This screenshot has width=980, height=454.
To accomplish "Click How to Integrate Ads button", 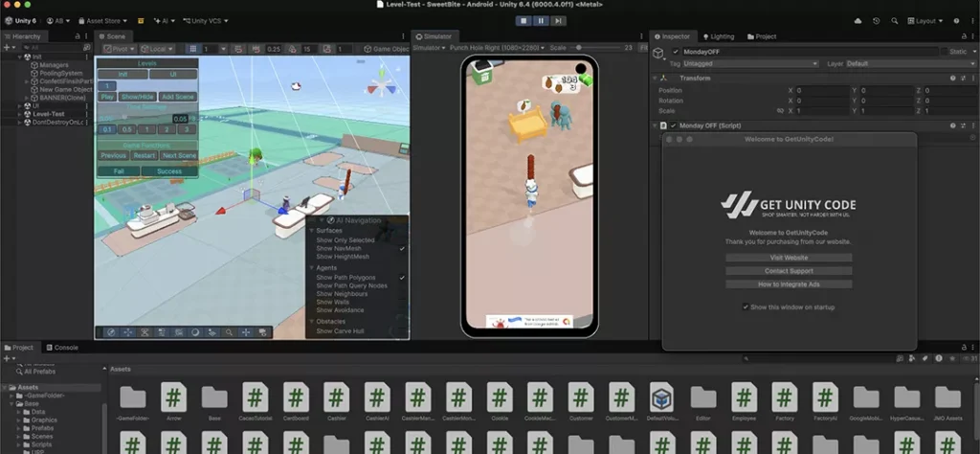I will [x=789, y=284].
